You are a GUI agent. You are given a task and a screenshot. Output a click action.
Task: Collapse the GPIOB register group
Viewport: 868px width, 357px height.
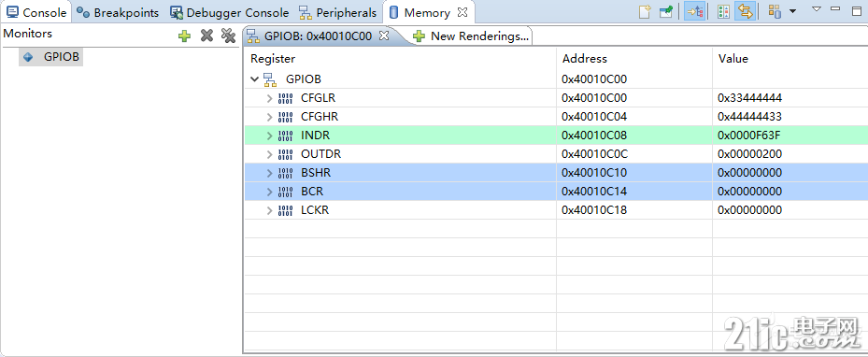tap(254, 79)
